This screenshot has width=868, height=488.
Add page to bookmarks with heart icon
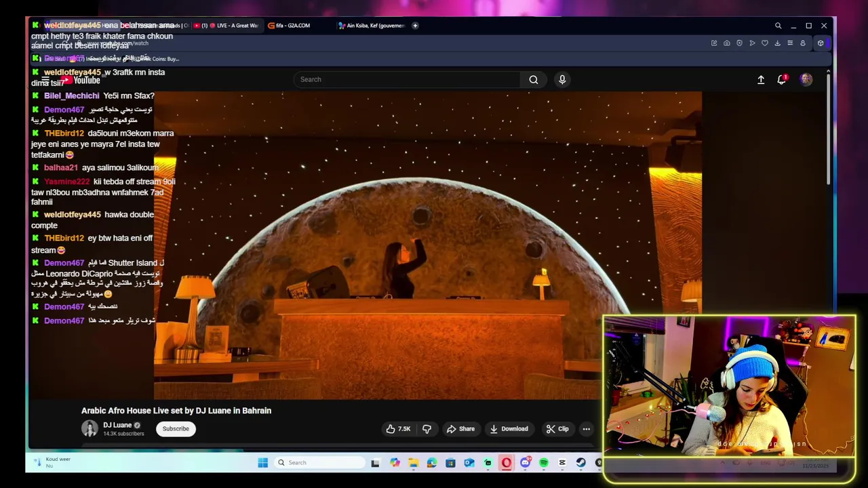click(765, 43)
